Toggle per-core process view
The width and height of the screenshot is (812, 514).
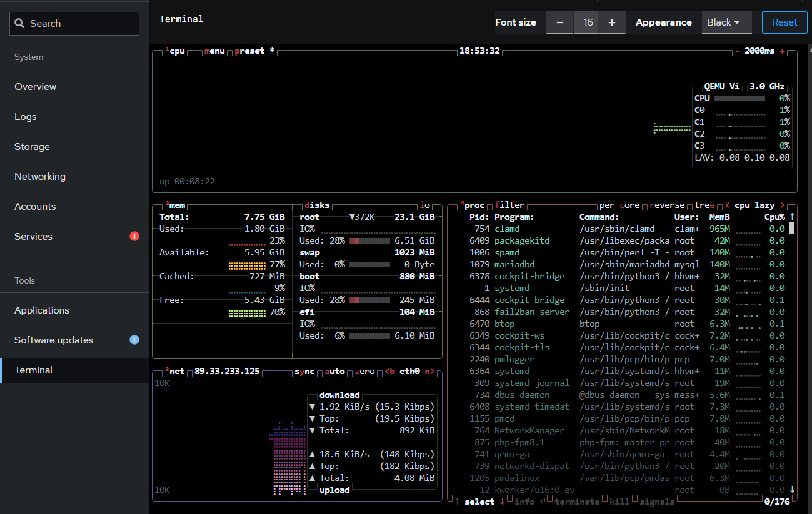point(619,205)
